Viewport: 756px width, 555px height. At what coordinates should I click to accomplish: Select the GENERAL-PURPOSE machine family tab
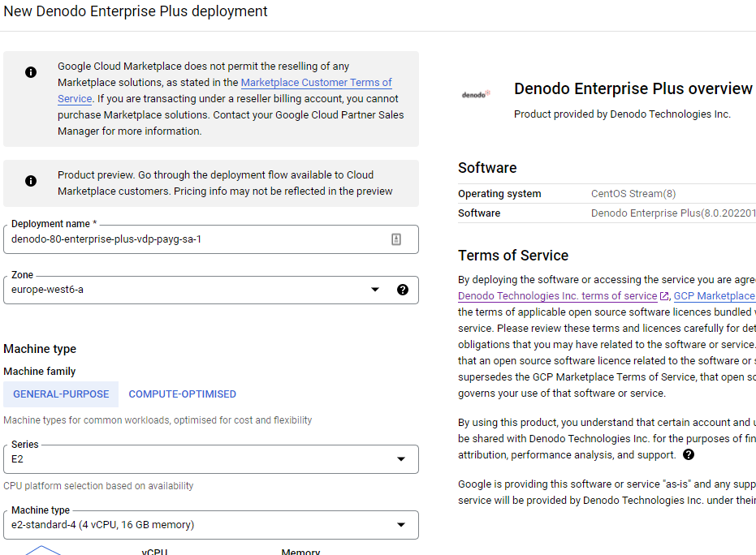(61, 394)
